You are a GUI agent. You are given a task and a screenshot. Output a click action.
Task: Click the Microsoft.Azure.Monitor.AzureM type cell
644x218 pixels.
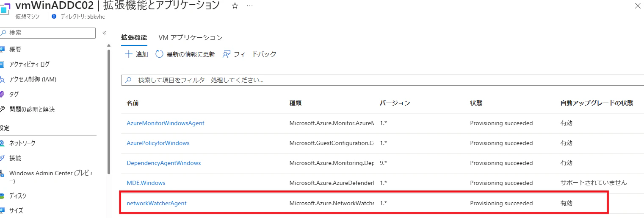point(332,123)
